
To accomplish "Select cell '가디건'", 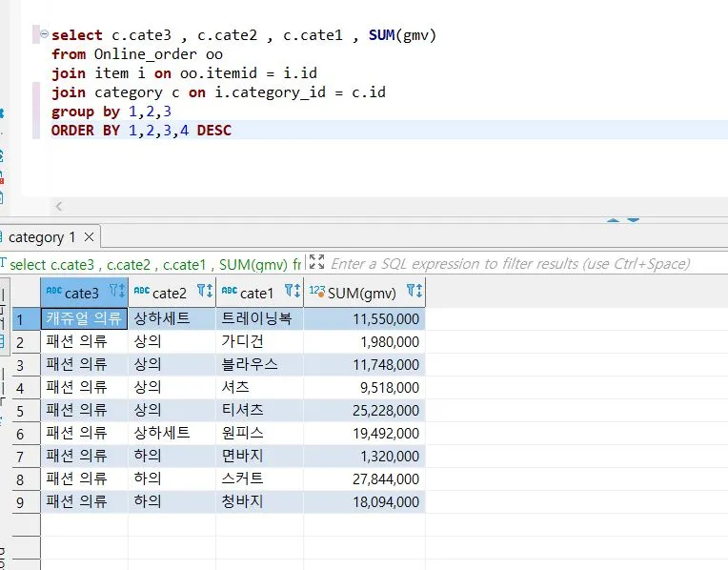I will coord(259,341).
